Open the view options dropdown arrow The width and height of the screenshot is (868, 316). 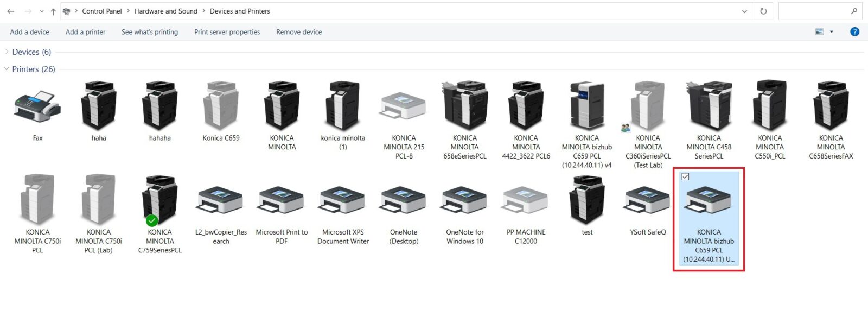pos(831,32)
